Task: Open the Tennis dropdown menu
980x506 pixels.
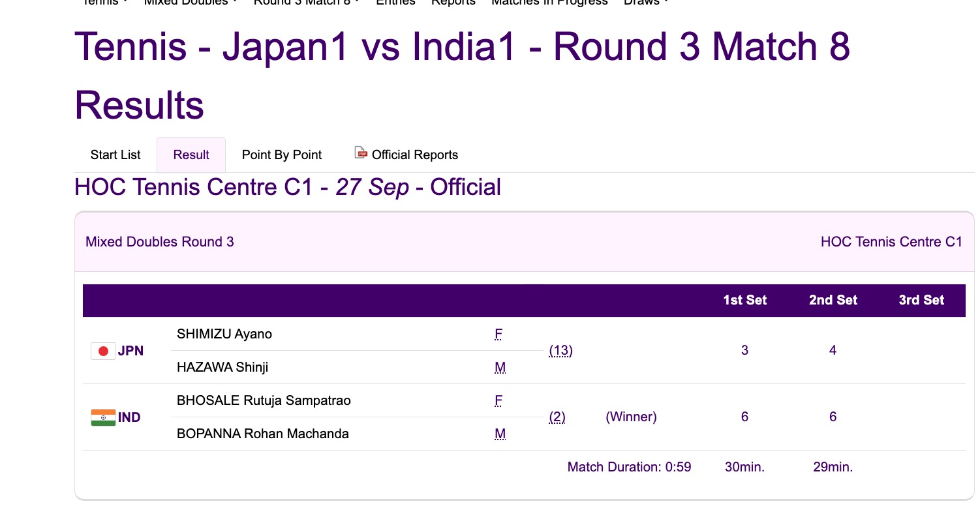Action: click(x=104, y=2)
